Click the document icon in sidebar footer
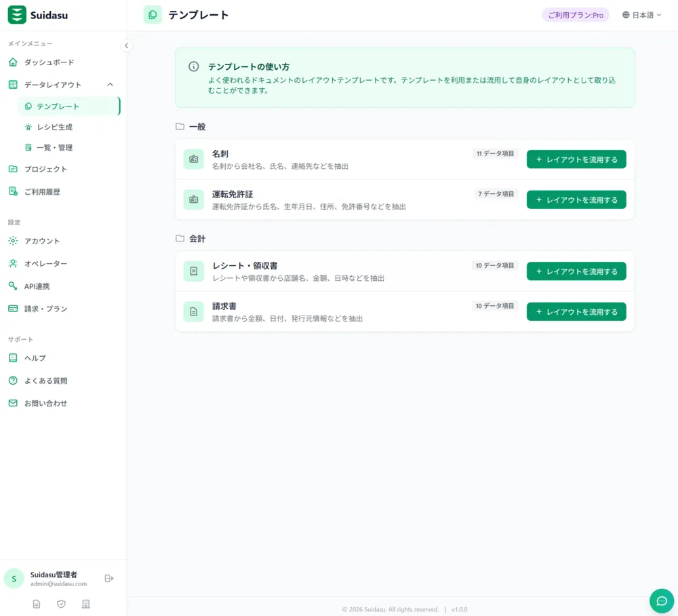The width and height of the screenshot is (678, 616). pos(37,604)
